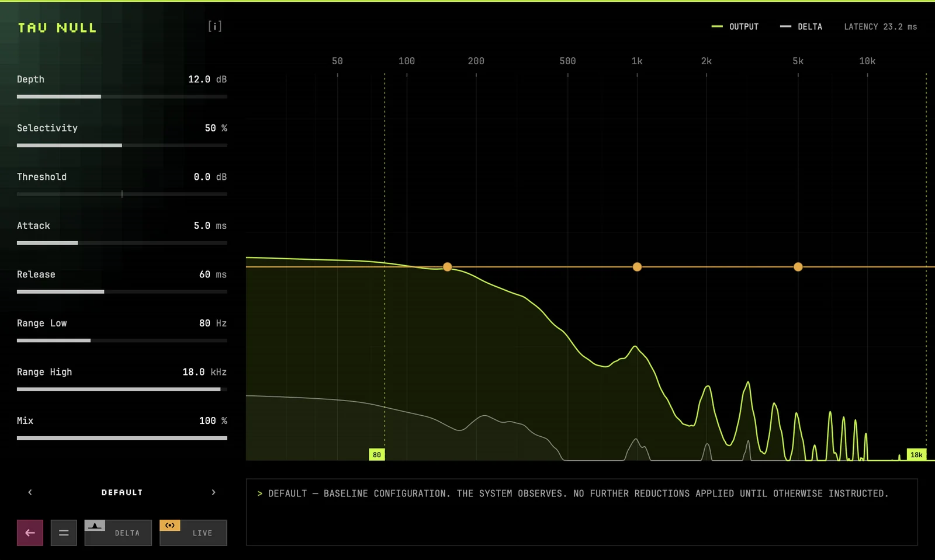The width and height of the screenshot is (935, 560).
Task: Click the 18k range marker tag
Action: (916, 454)
